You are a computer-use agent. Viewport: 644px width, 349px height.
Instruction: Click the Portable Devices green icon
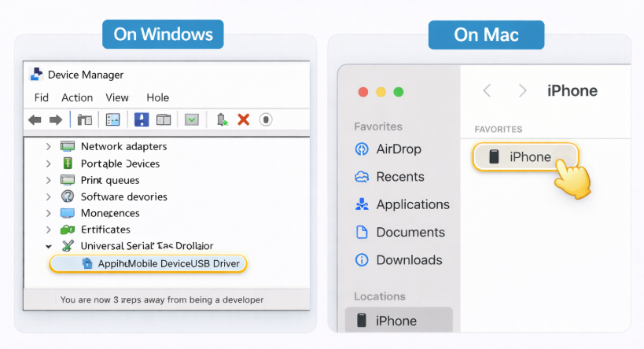point(68,163)
